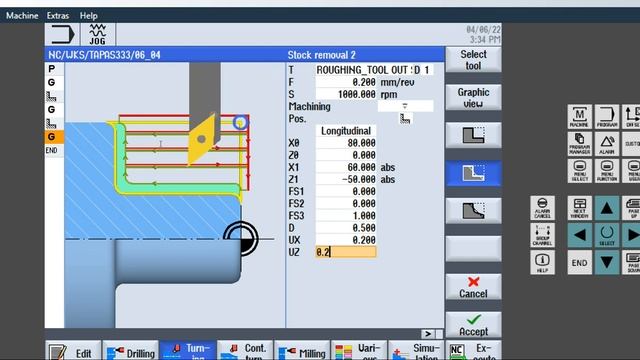Screen dimensions: 640x360
Task: Click the END key on the keypad
Action: [580, 262]
